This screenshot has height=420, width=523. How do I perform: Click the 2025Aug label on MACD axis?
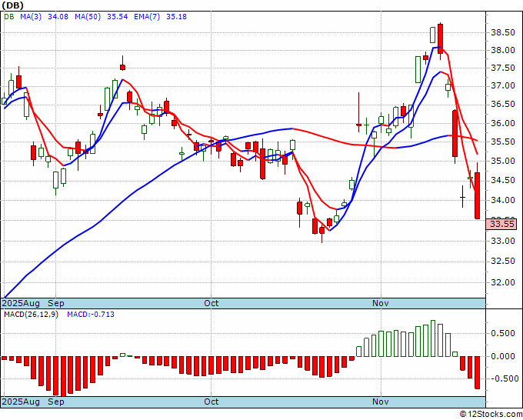[21, 402]
